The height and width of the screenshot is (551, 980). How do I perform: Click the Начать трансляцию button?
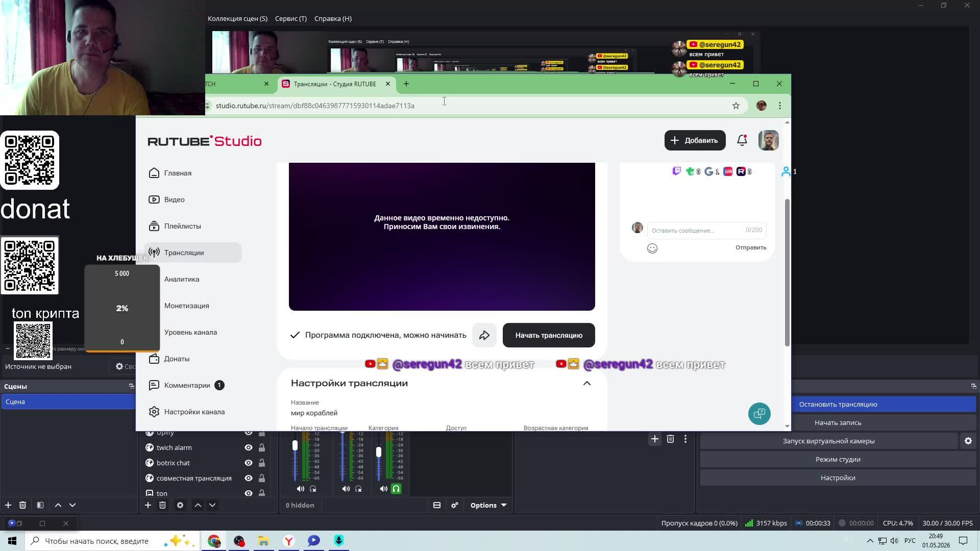(x=549, y=335)
